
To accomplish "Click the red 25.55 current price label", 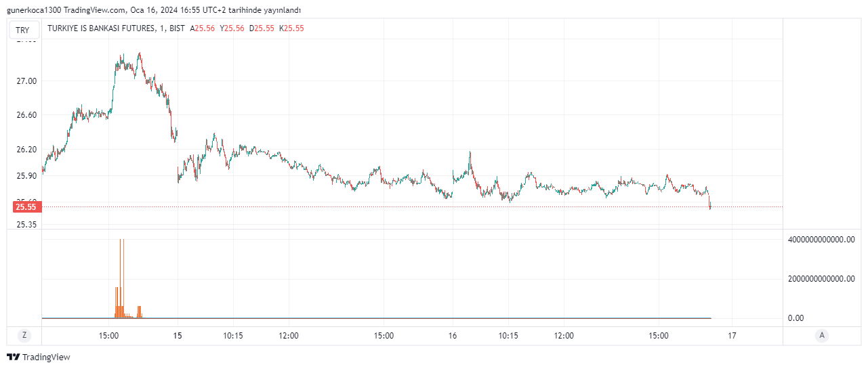I will point(27,207).
